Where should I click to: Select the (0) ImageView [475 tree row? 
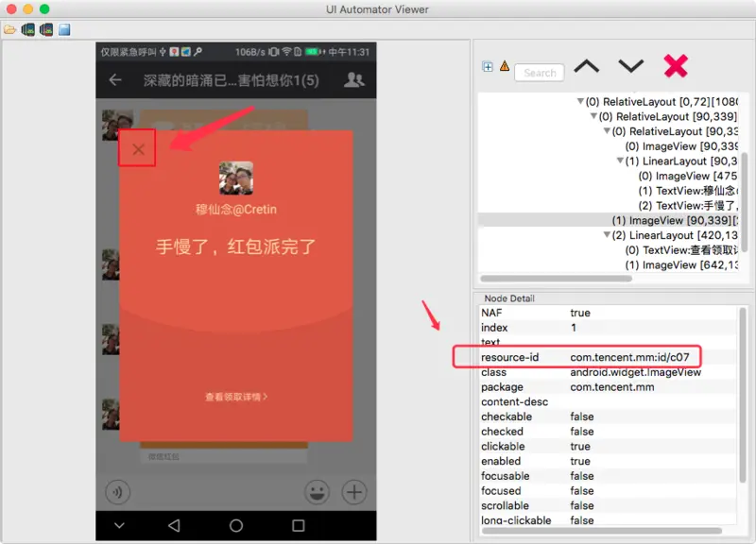click(x=688, y=176)
